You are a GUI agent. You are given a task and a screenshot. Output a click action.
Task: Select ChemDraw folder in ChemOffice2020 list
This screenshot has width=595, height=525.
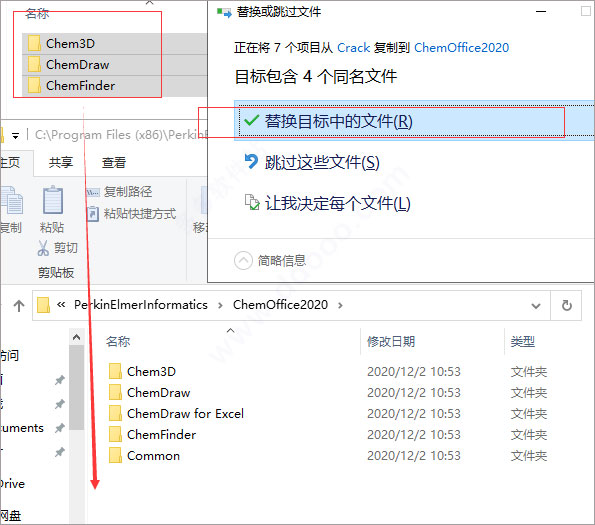click(158, 393)
